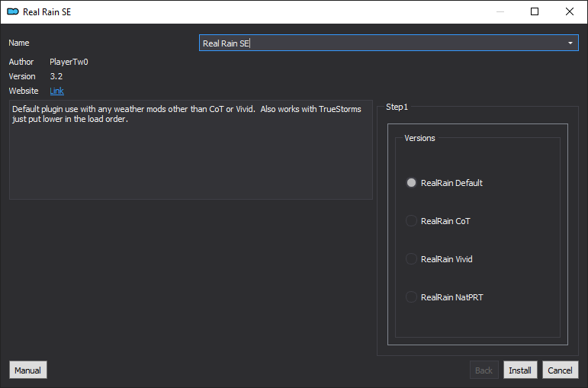This screenshot has width=588, height=388.
Task: Maximize the Real Rain SE window
Action: [x=535, y=11]
